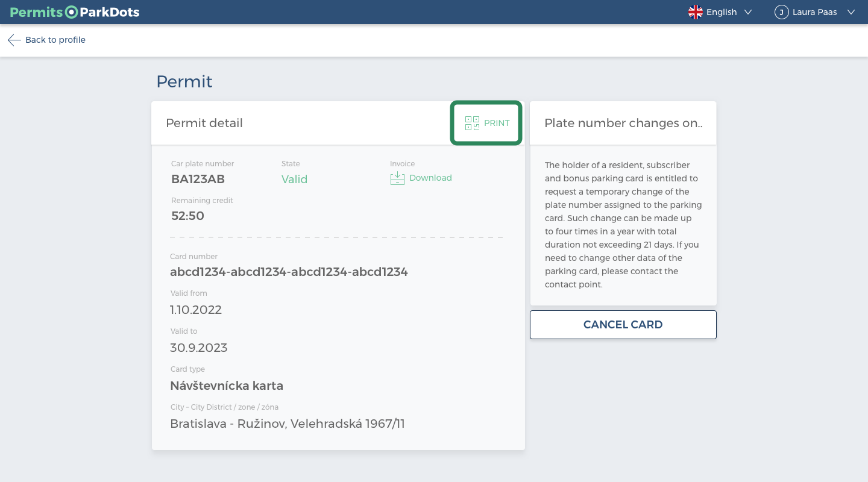
Task: Click the QR code print icon
Action: click(x=472, y=123)
